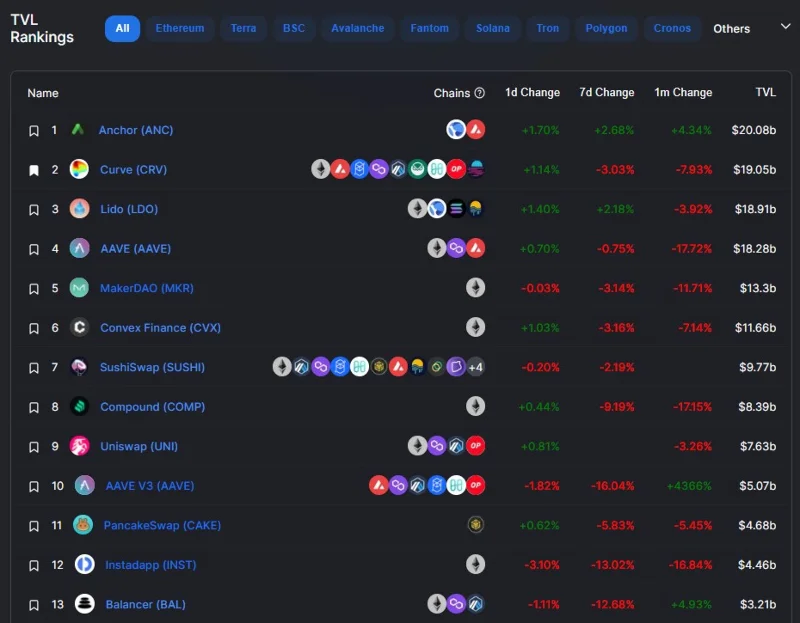Select the All chains tab
This screenshot has width=800, height=623.
click(x=122, y=29)
